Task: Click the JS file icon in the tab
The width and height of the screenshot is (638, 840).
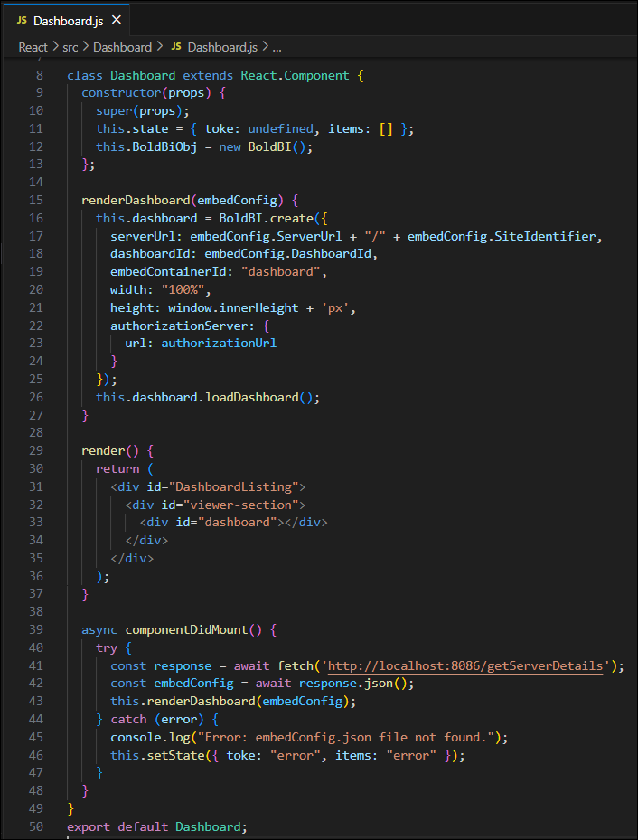Action: click(x=22, y=20)
